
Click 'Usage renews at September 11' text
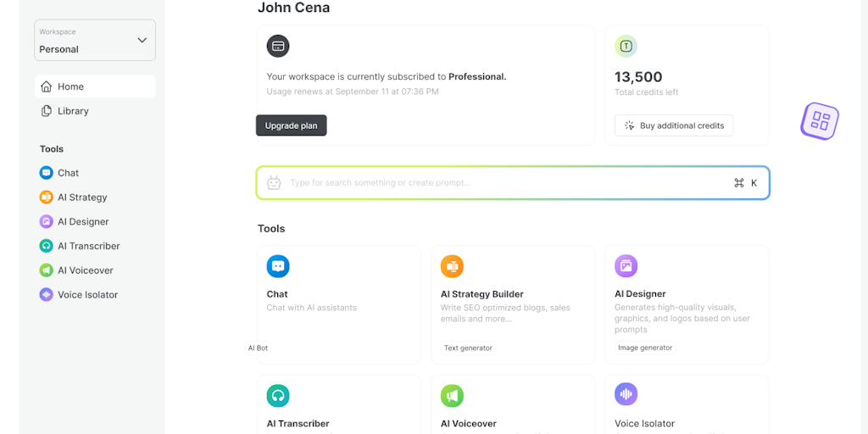353,92
